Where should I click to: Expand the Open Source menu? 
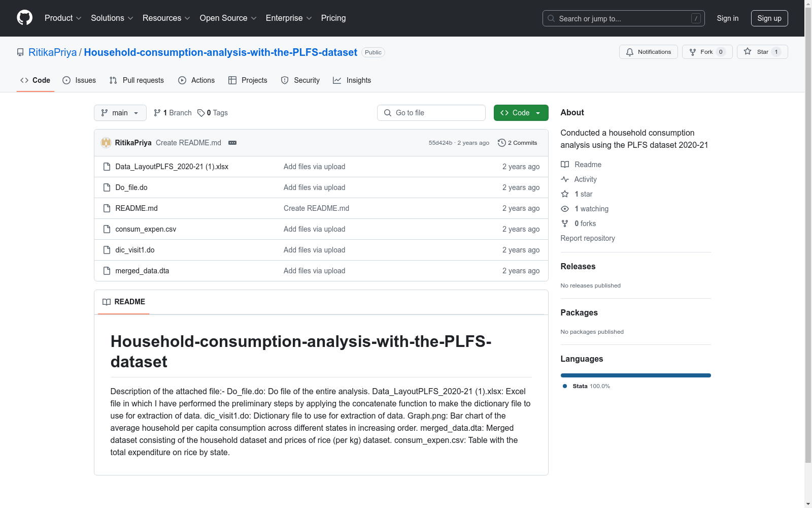pos(228,18)
